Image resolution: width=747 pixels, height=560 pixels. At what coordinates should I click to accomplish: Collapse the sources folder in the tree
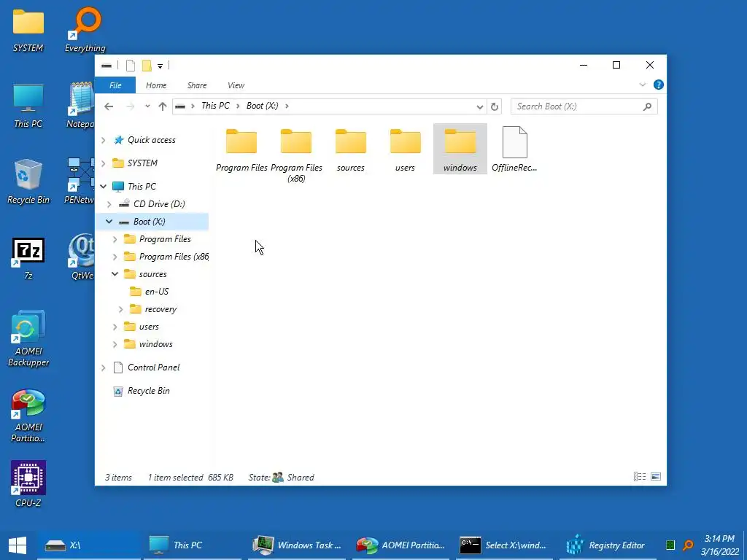pos(115,274)
